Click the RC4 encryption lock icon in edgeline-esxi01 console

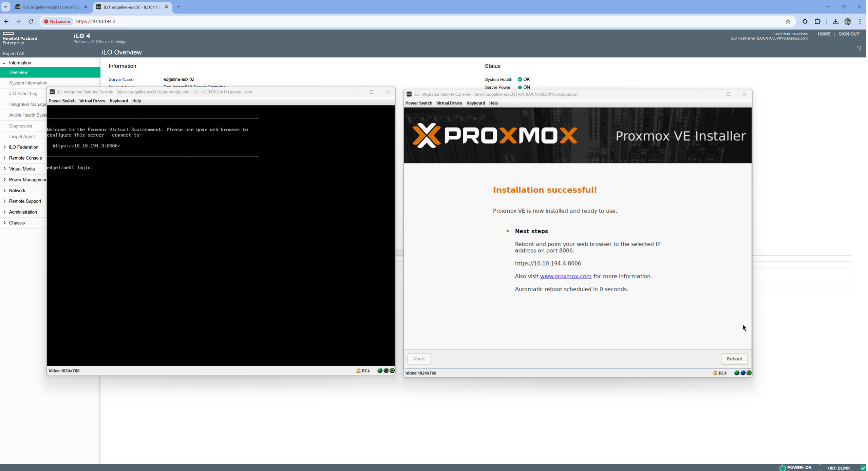tap(358, 371)
